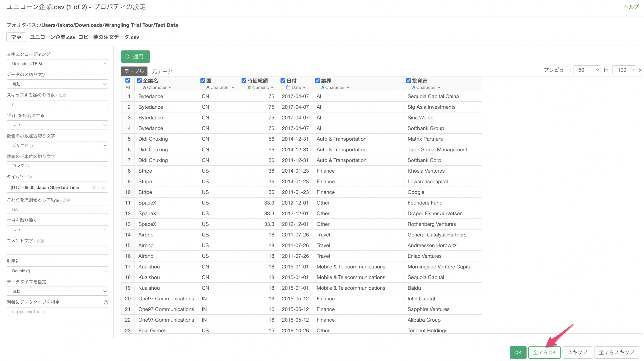Click the 変更 button
Viewport: 644px width, 361px height.
point(16,37)
